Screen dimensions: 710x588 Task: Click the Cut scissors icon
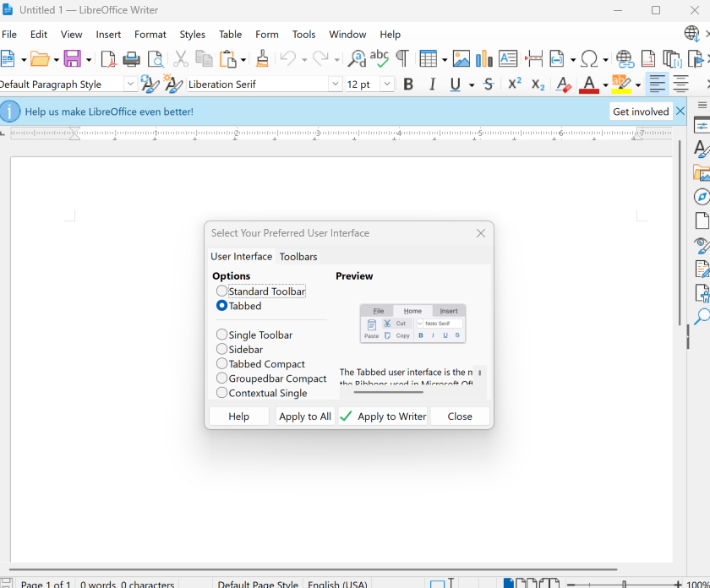point(180,59)
